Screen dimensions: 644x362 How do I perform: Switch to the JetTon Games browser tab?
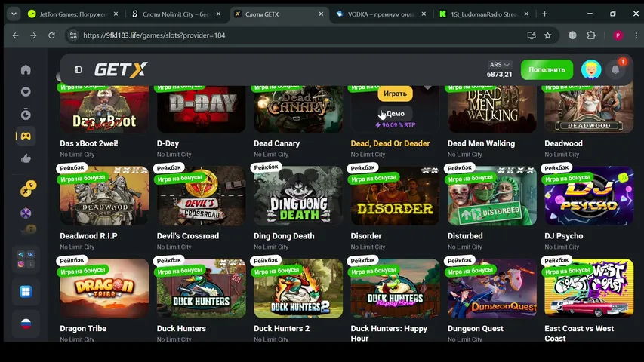[72, 14]
